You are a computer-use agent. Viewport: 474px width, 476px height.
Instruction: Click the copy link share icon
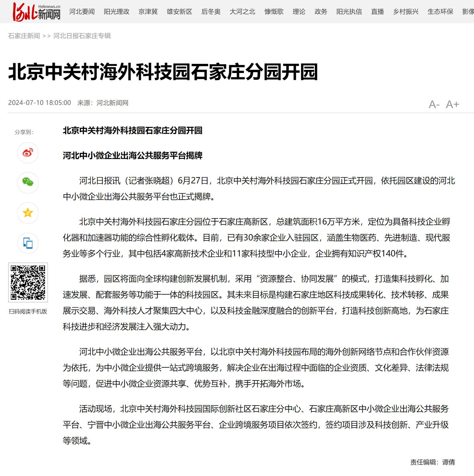point(28,243)
